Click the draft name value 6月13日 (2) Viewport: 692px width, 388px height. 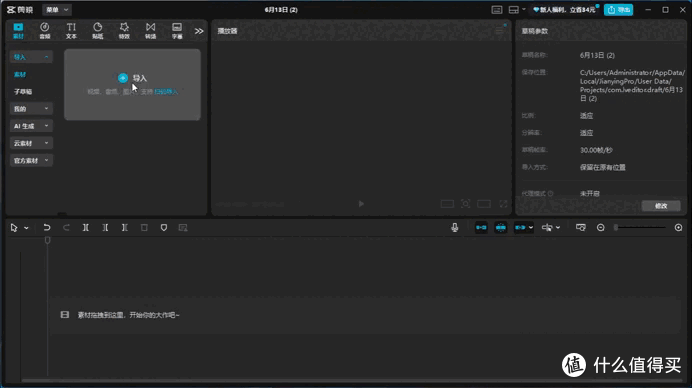[597, 55]
